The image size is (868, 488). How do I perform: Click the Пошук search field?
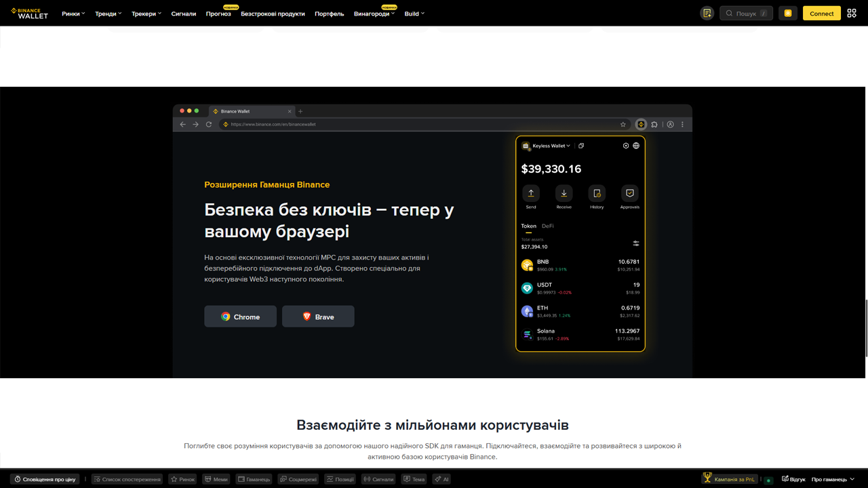pyautogui.click(x=746, y=13)
